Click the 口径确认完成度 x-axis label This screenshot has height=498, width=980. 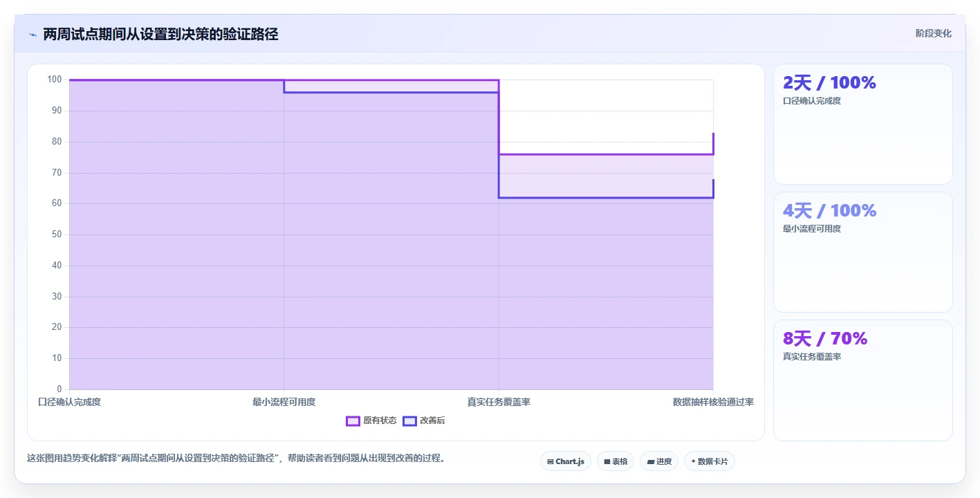tap(69, 402)
